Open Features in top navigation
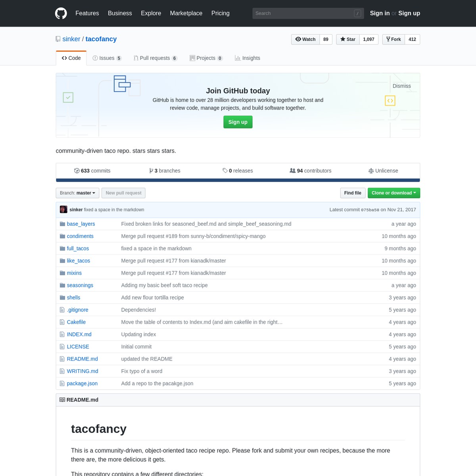 87,13
